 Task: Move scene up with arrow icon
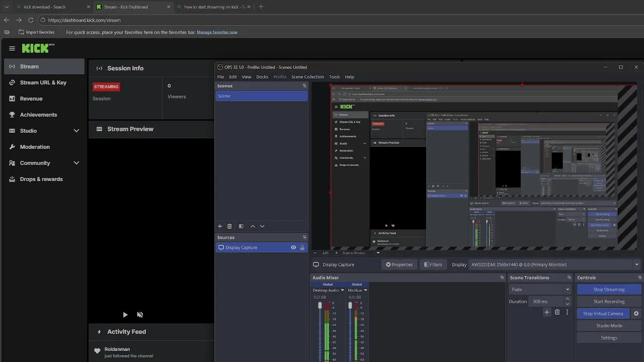[x=253, y=226]
